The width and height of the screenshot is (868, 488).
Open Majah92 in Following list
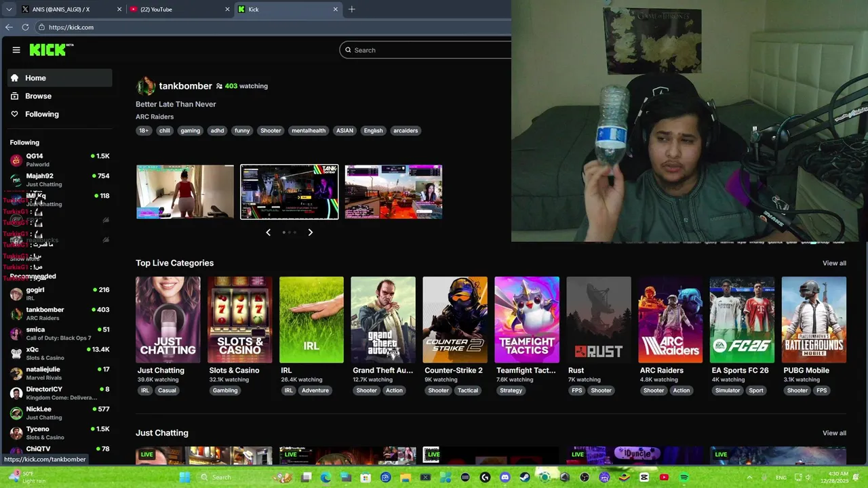point(60,180)
